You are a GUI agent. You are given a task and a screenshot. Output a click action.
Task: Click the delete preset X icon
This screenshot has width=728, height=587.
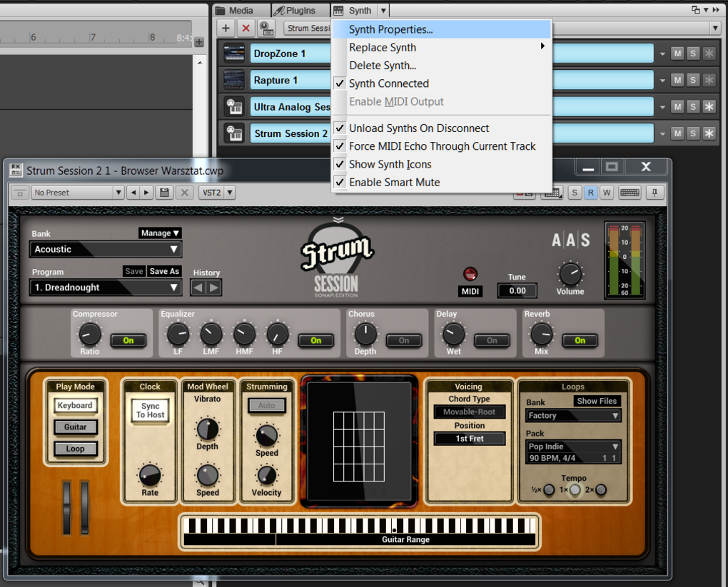point(184,193)
